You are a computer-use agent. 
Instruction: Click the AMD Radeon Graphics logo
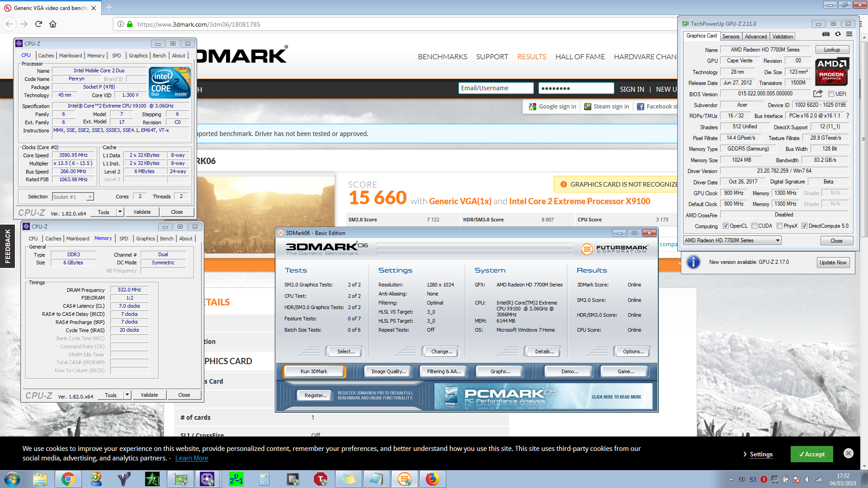point(832,72)
